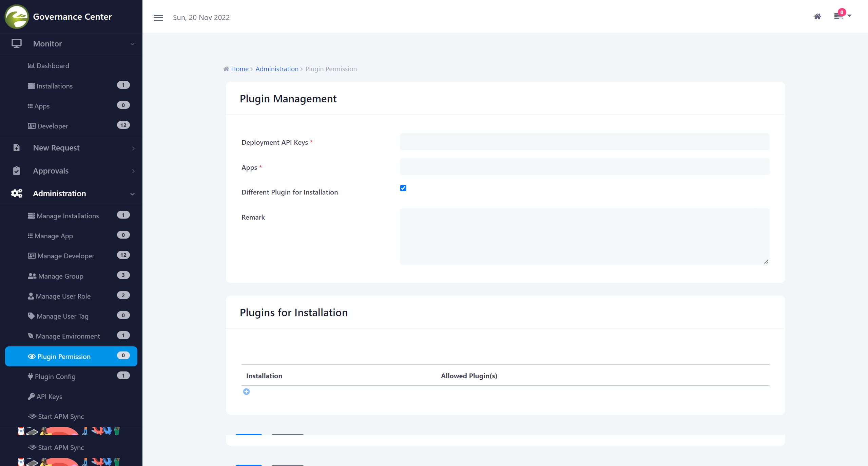
Task: Click the Monitor screen icon
Action: (x=16, y=44)
